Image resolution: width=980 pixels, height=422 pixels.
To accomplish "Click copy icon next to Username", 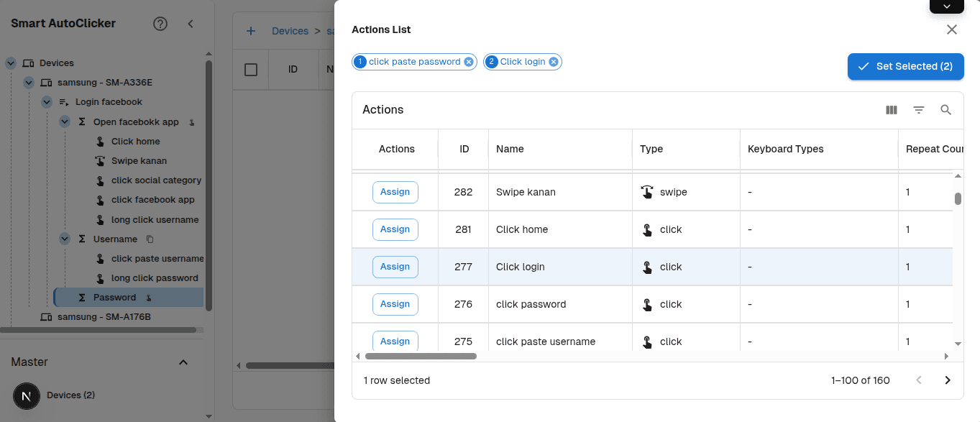I will coord(150,239).
